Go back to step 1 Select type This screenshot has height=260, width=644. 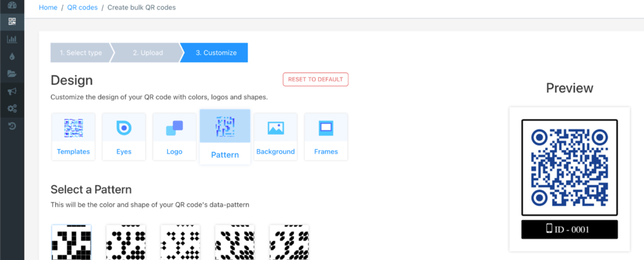(81, 53)
